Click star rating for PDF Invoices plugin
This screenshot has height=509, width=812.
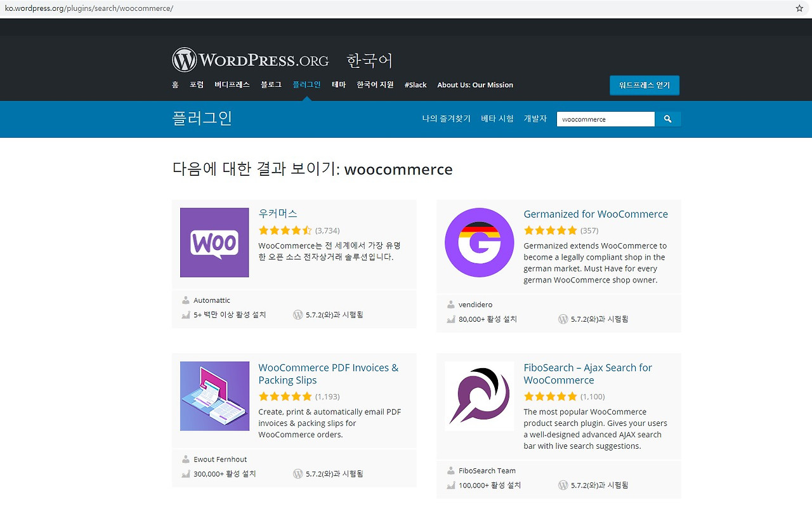[x=285, y=397]
